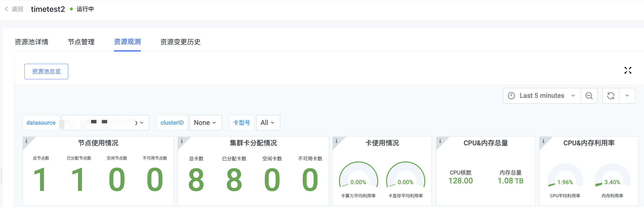Viewport: 644px width, 207px height.
Task: Click the 空闲节点数 value
Action: 117,179
